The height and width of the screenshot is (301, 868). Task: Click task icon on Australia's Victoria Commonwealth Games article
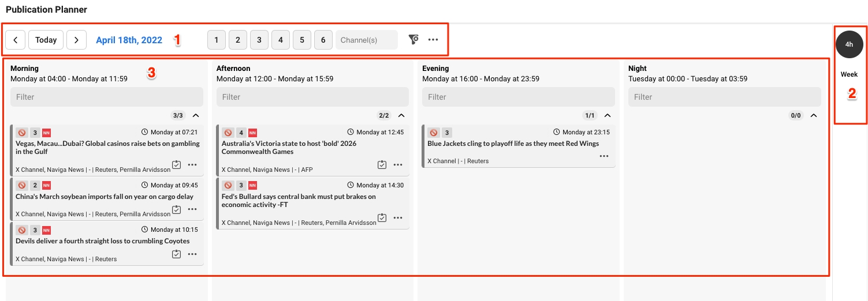pyautogui.click(x=382, y=165)
